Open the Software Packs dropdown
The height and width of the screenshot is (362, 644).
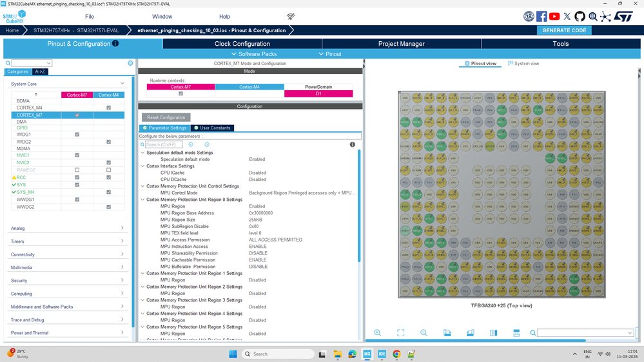[254, 53]
